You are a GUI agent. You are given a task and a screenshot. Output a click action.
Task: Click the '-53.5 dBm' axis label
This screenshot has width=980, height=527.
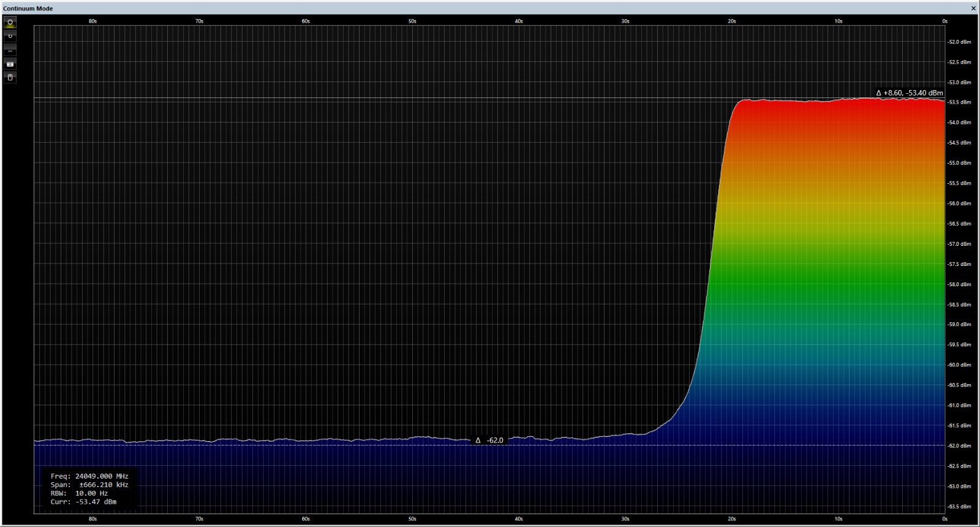959,102
